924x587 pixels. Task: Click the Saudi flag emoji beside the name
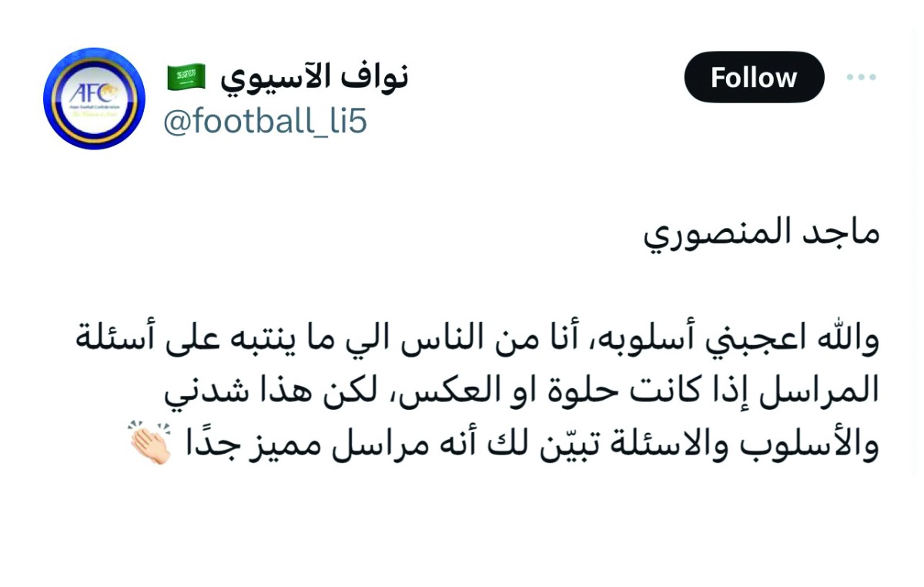coord(186,76)
